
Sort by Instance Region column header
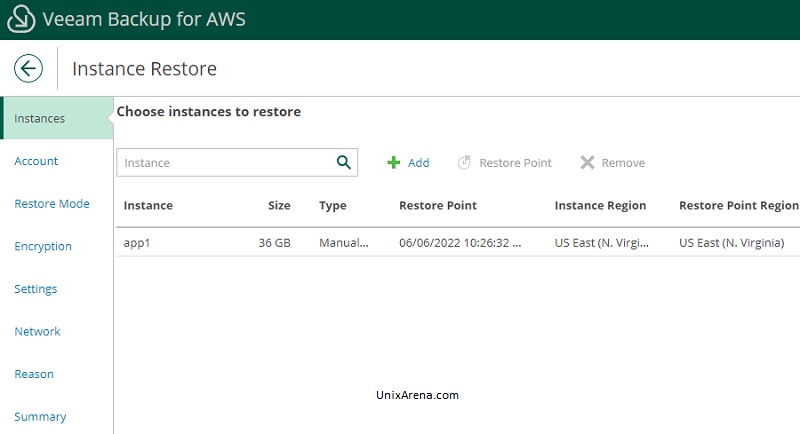point(600,206)
